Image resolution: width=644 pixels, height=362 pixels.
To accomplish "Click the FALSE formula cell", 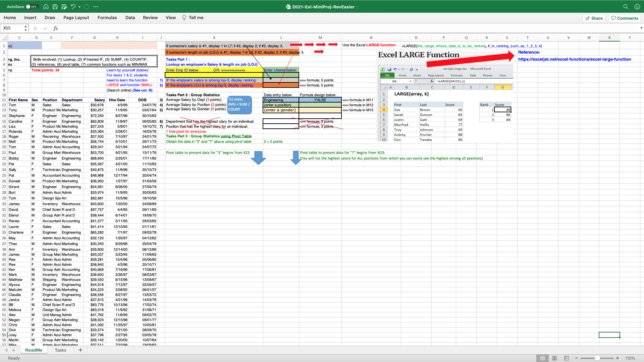I will 320,100.
